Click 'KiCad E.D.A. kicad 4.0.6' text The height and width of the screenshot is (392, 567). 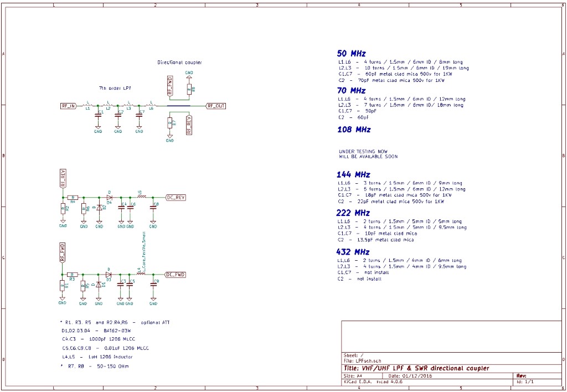[x=373, y=382]
